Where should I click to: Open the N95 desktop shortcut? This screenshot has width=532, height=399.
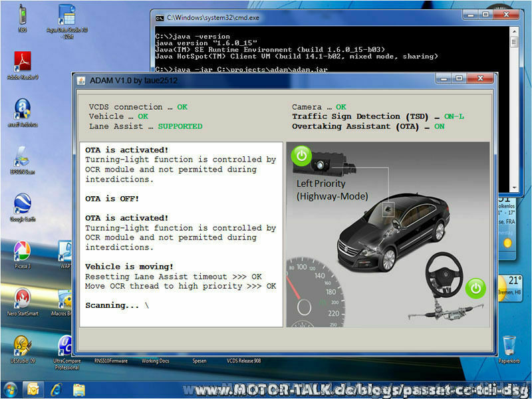point(23,19)
